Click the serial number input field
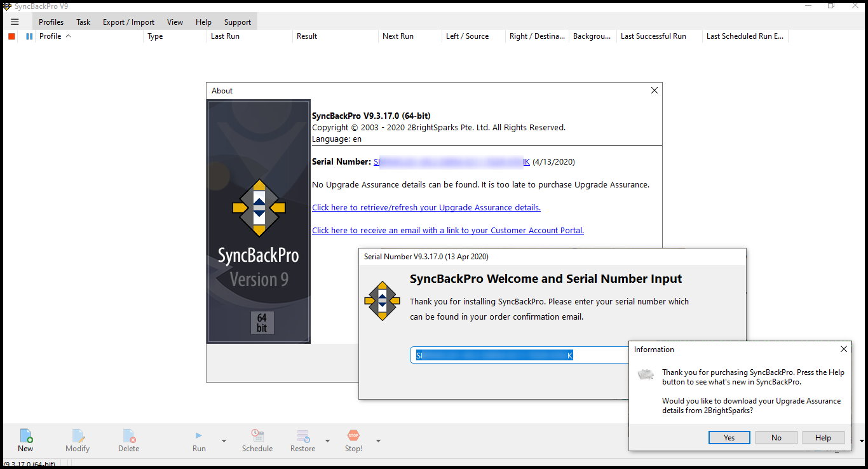Image resolution: width=868 pixels, height=469 pixels. (519, 355)
